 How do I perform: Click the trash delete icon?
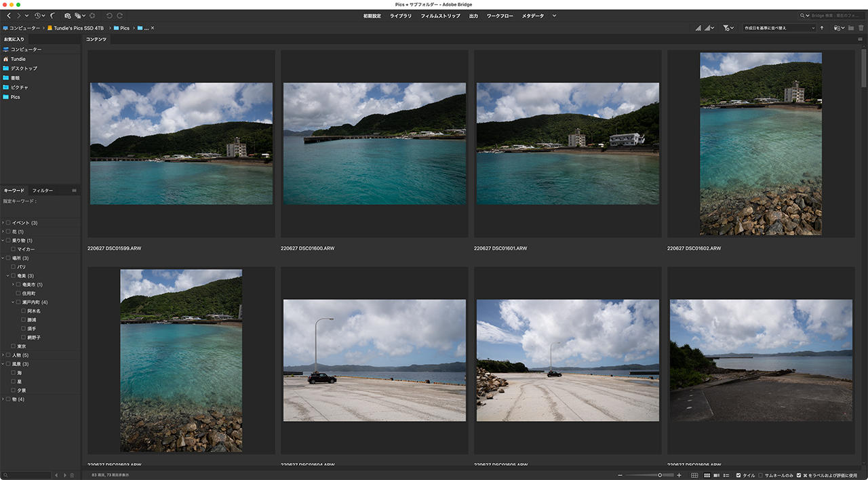point(861,28)
